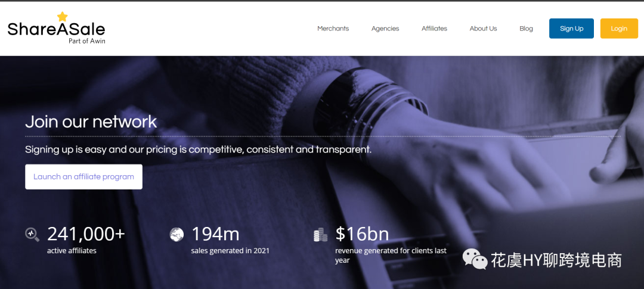This screenshot has height=289, width=644.
Task: Click the WeChat logo in the watermark
Action: coord(475,259)
